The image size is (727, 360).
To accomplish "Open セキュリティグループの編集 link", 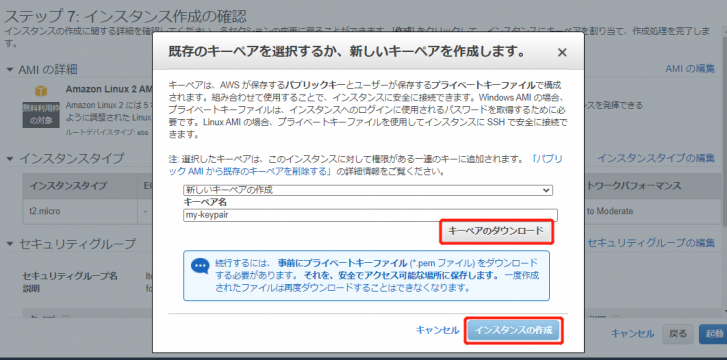I will 651,243.
